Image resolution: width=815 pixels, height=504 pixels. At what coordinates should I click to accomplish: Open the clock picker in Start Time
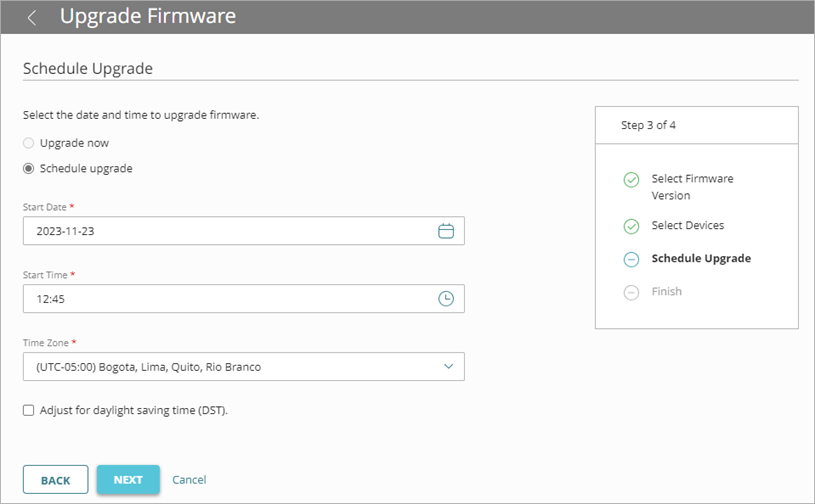click(446, 298)
